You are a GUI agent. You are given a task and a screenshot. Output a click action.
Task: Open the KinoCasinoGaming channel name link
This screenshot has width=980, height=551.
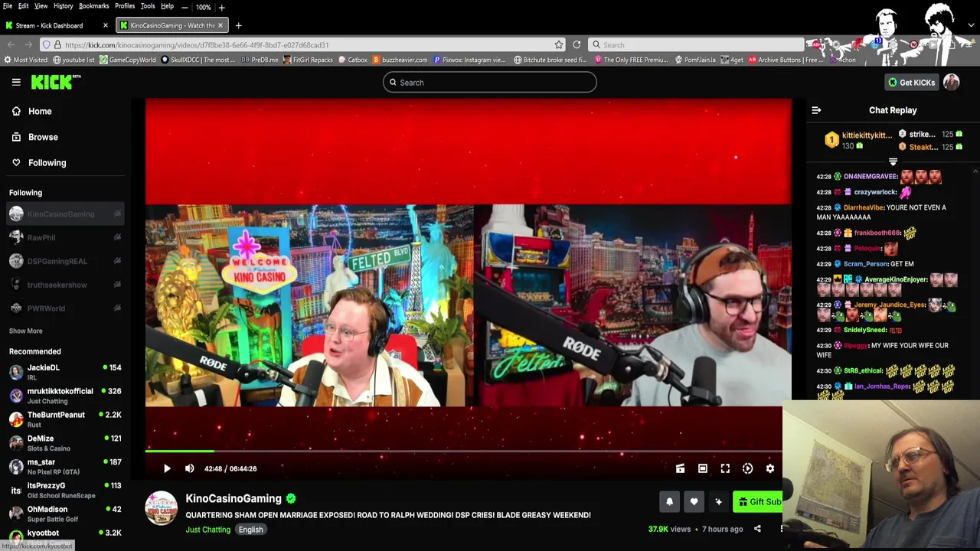click(234, 498)
